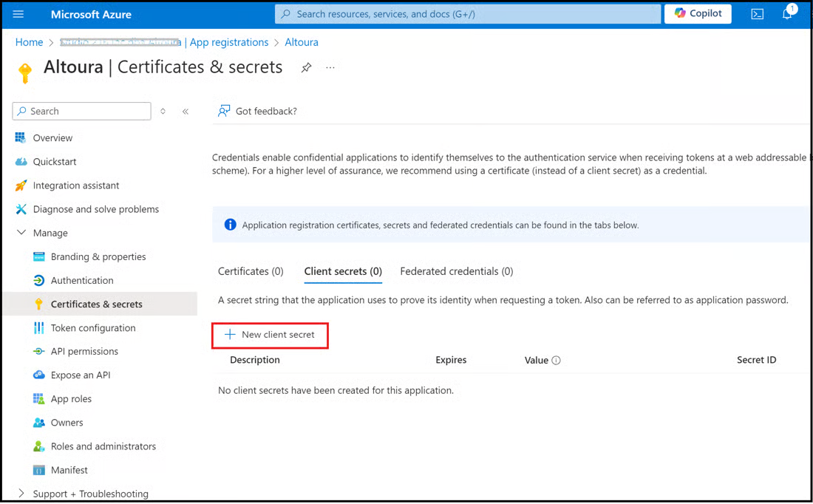Open notifications bell icon
Screen dimensions: 813x504
tap(787, 14)
